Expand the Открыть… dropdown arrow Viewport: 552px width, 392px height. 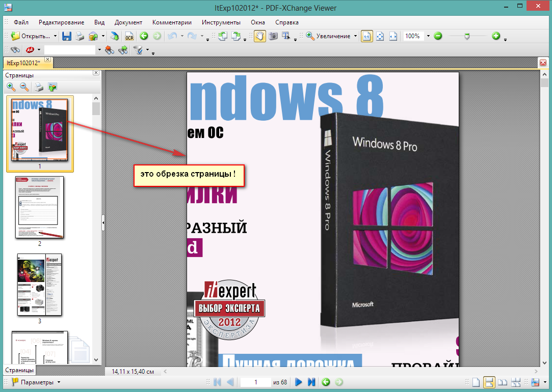coord(55,36)
